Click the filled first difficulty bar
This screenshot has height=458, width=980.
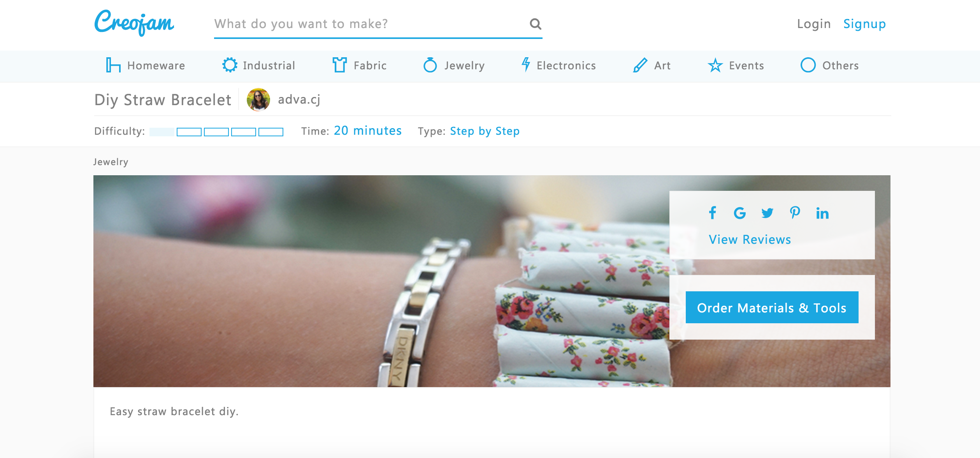coord(162,132)
